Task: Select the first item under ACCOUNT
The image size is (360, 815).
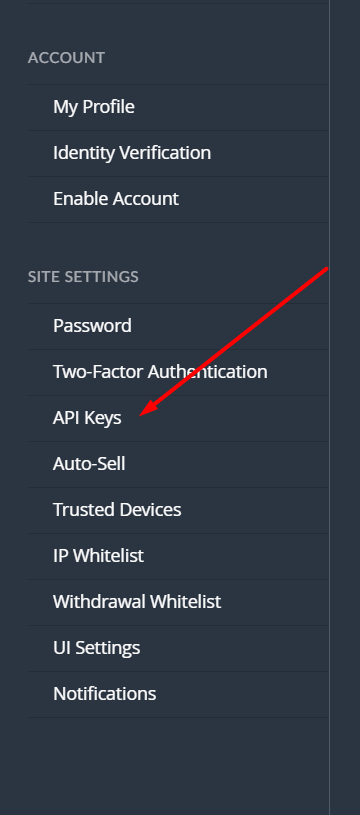Action: point(178,107)
